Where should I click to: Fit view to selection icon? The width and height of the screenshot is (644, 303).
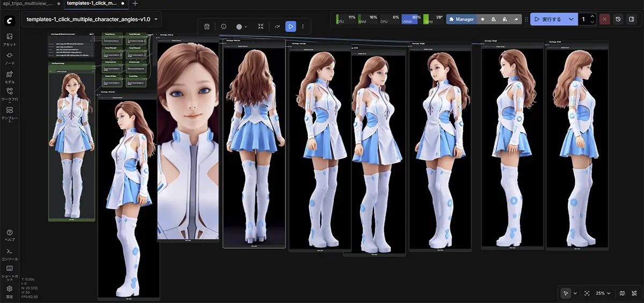587,293
